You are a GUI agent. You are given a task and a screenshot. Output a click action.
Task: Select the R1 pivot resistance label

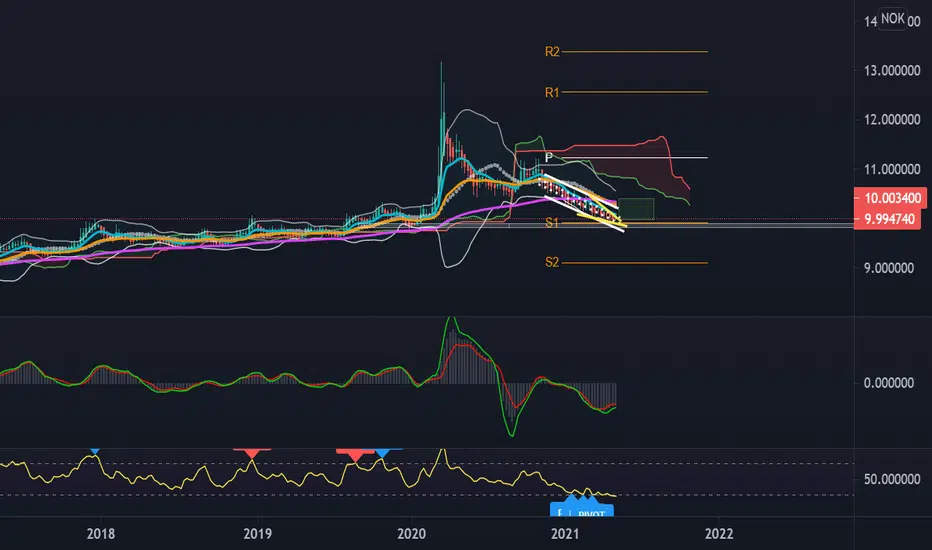pos(552,92)
